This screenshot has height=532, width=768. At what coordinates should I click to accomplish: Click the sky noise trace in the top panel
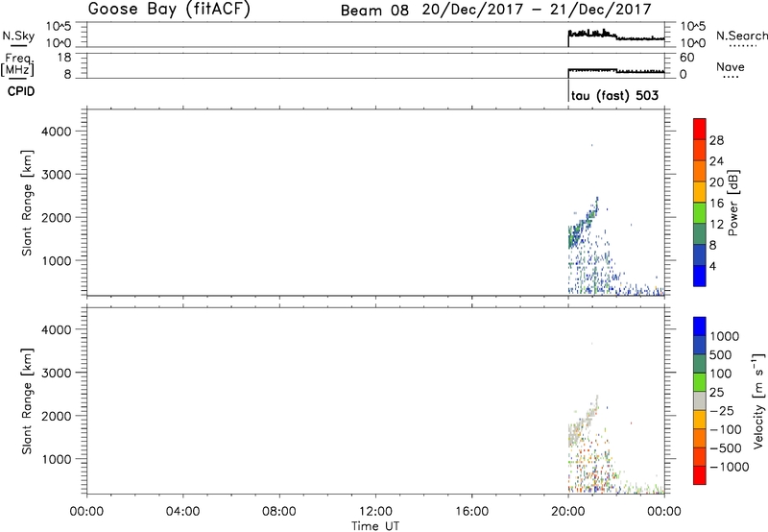(x=615, y=36)
